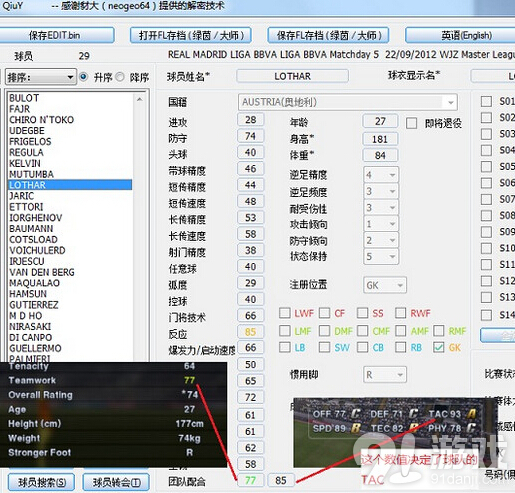Screen dimensions: 515x493
Task: Open 防守倾向 dropdown
Action: [x=380, y=240]
